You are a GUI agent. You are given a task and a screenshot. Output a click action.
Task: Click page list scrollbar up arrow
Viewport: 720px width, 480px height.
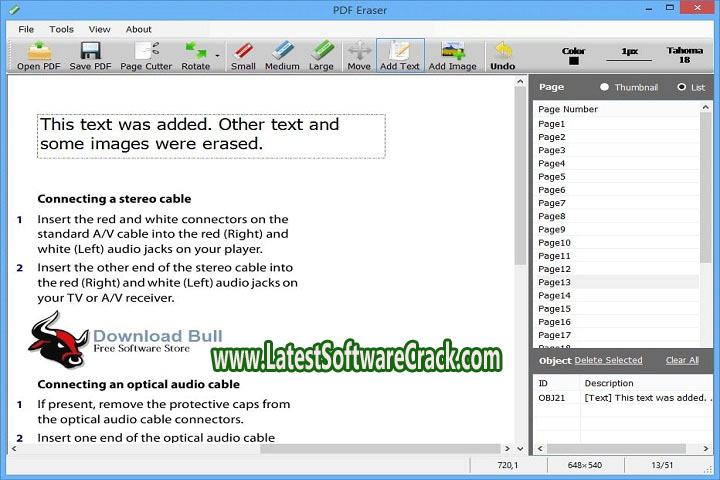(x=706, y=107)
